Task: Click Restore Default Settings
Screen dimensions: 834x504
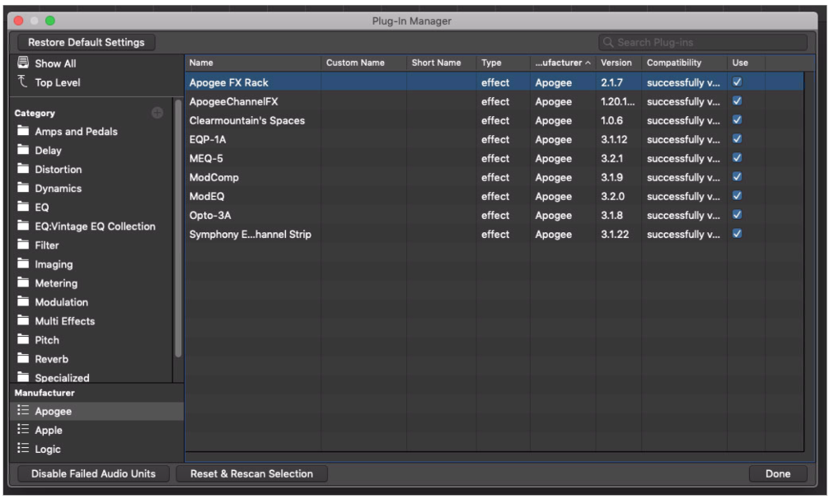Action: (x=85, y=42)
